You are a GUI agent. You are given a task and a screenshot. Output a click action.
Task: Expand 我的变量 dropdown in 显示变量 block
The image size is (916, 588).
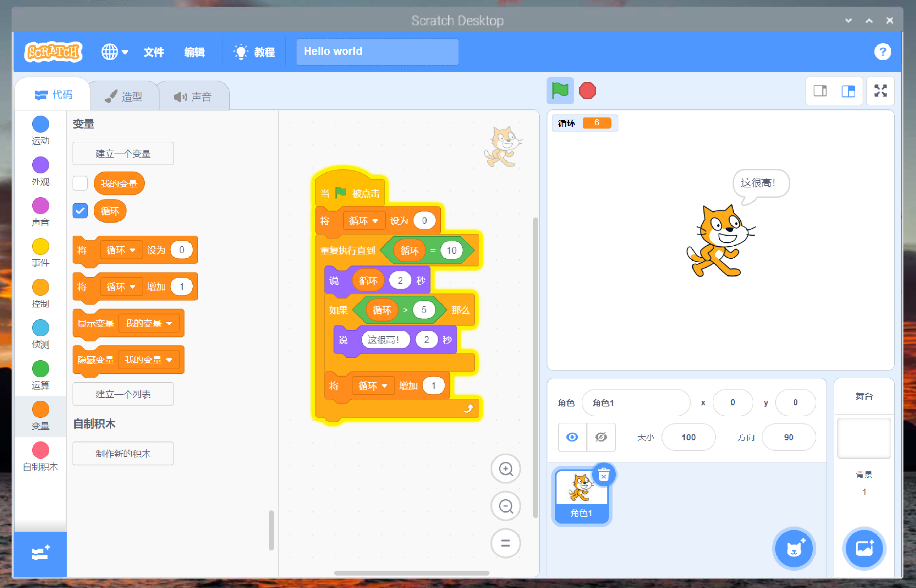tap(148, 323)
